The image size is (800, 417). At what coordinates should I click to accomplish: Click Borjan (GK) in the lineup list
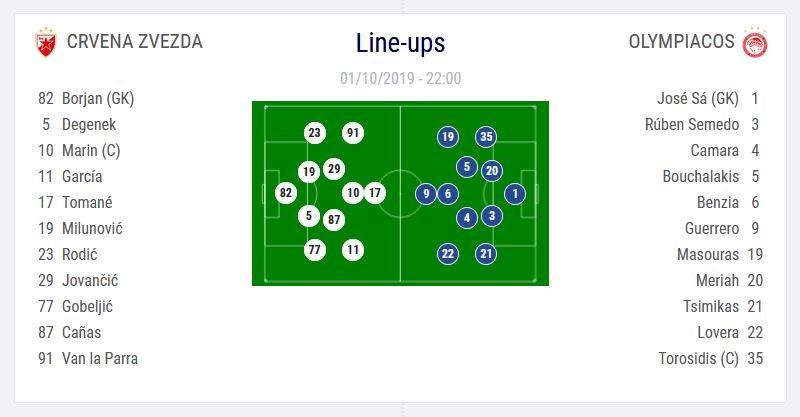pyautogui.click(x=98, y=99)
